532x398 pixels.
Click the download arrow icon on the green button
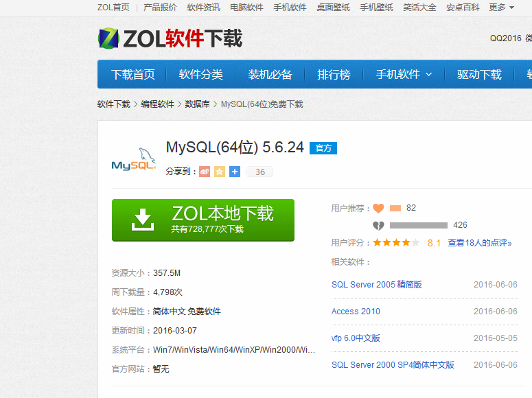(x=143, y=220)
